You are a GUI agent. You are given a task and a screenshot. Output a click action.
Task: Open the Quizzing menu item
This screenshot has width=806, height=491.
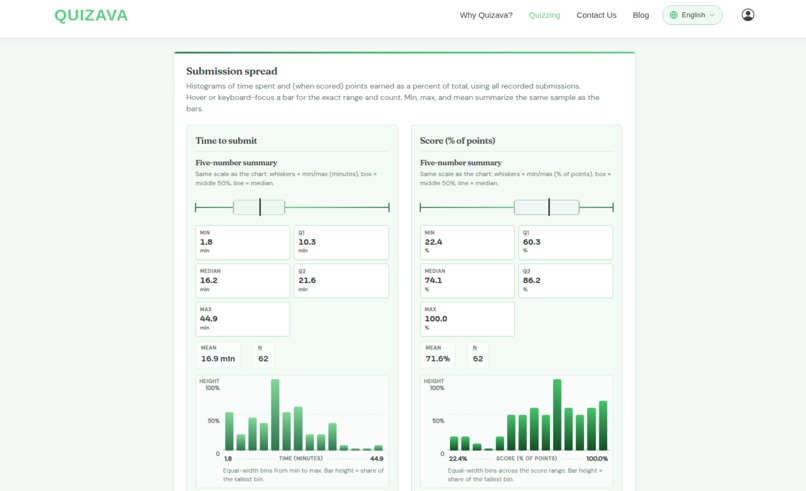point(544,15)
